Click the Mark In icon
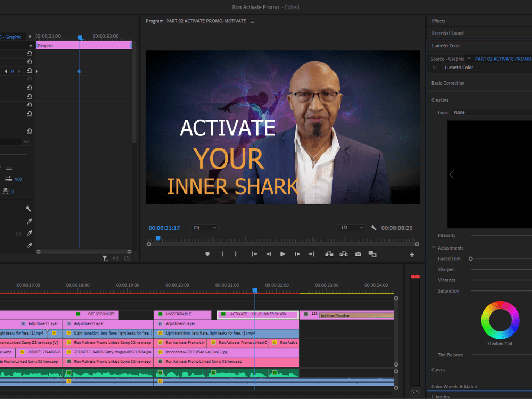 coord(222,254)
